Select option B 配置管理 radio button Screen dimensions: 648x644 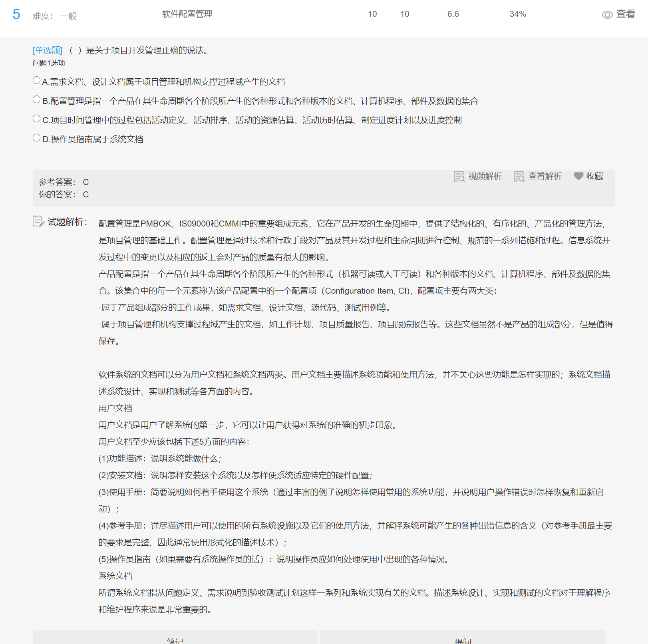point(36,99)
